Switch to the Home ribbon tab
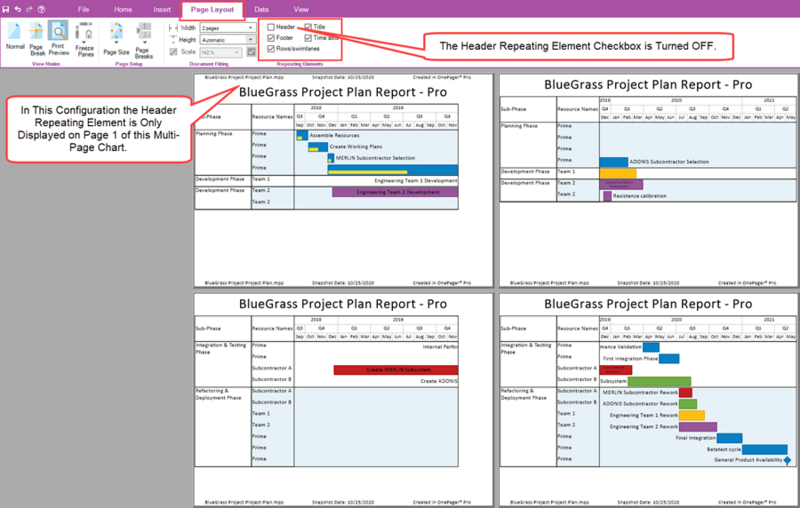Image resolution: width=800 pixels, height=508 pixels. click(x=123, y=9)
